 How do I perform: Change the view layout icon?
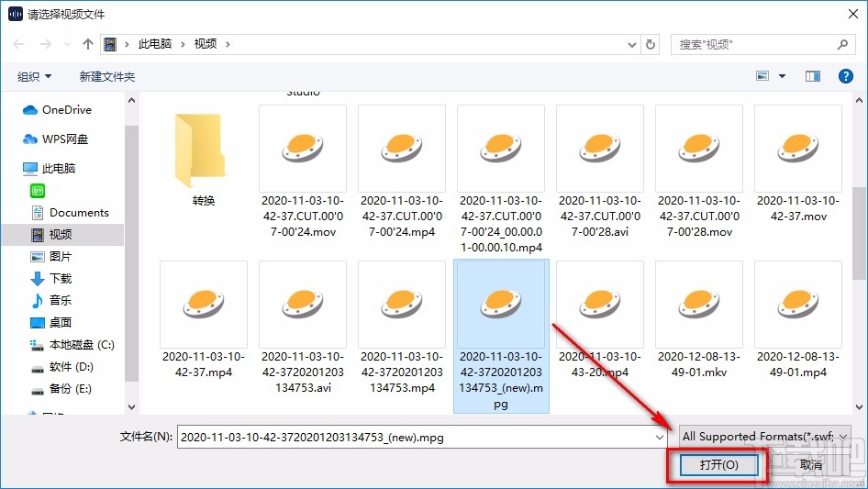[x=762, y=76]
